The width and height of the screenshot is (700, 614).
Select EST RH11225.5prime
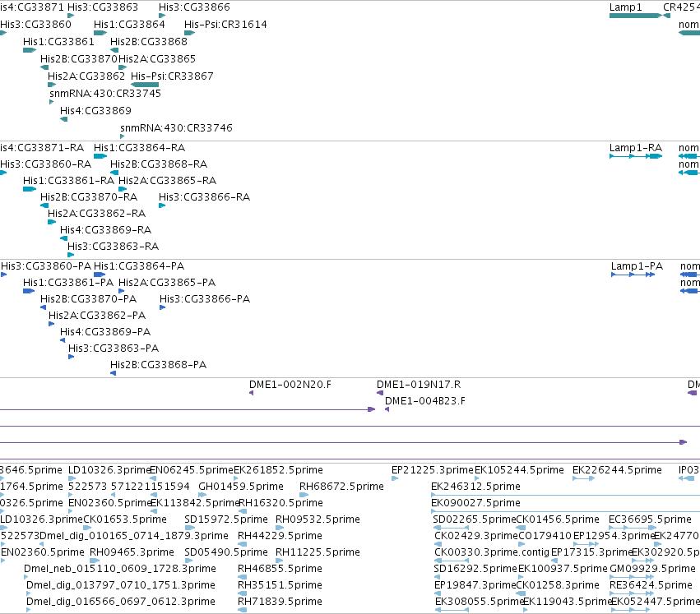tap(318, 553)
